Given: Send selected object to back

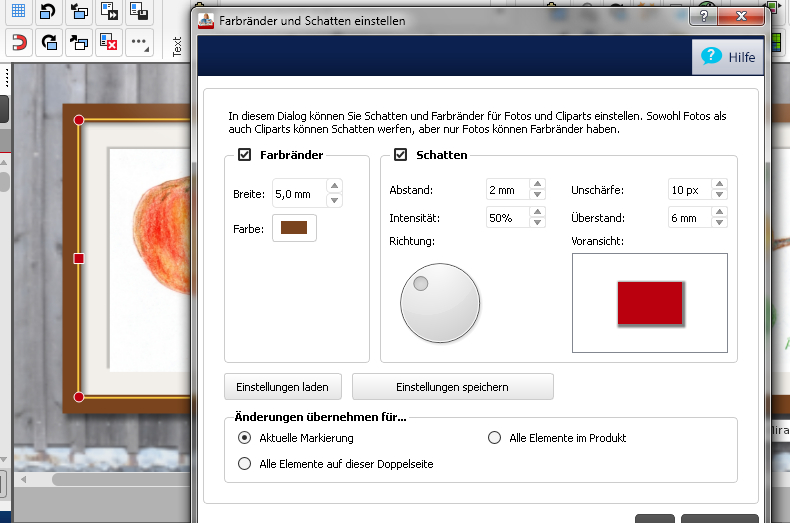Looking at the screenshot, I should pos(78,11).
